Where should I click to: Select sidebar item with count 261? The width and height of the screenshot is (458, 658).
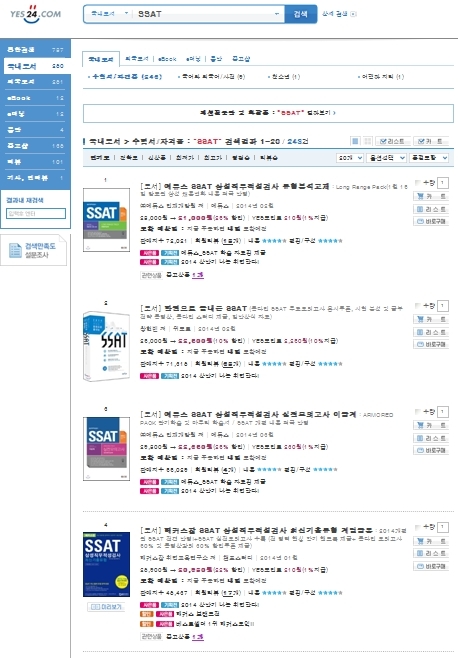pyautogui.click(x=35, y=82)
